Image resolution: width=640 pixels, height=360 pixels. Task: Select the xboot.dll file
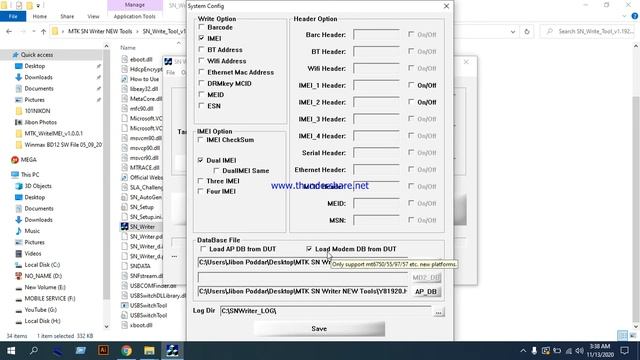pos(141,325)
